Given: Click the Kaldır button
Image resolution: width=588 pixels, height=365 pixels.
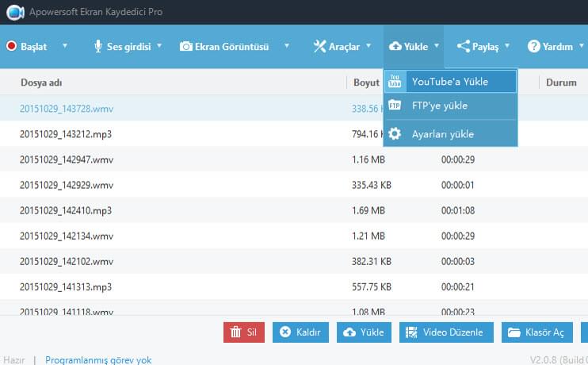Looking at the screenshot, I should (x=300, y=332).
